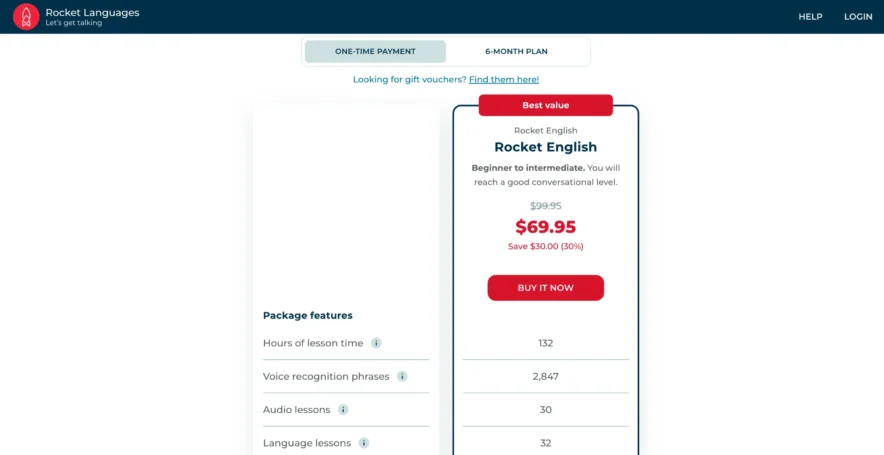Click the bold Rocket English package title

click(545, 147)
